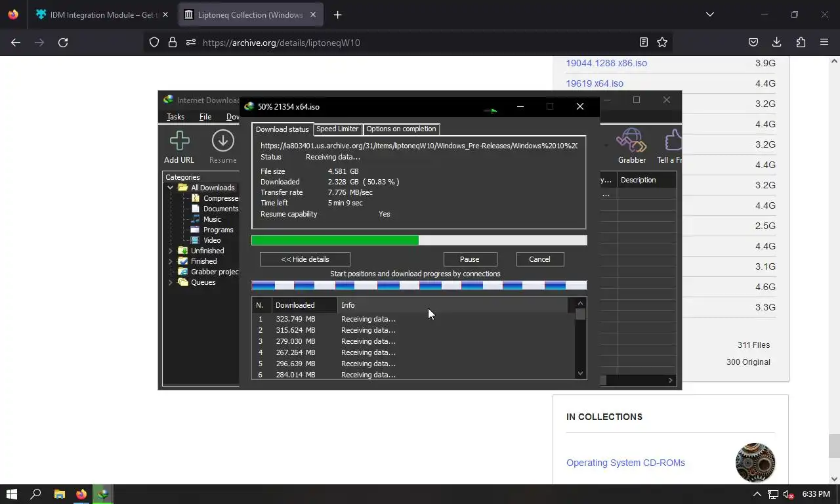Expand the Unfinished tree node
Image resolution: width=840 pixels, height=504 pixels.
pyautogui.click(x=171, y=251)
